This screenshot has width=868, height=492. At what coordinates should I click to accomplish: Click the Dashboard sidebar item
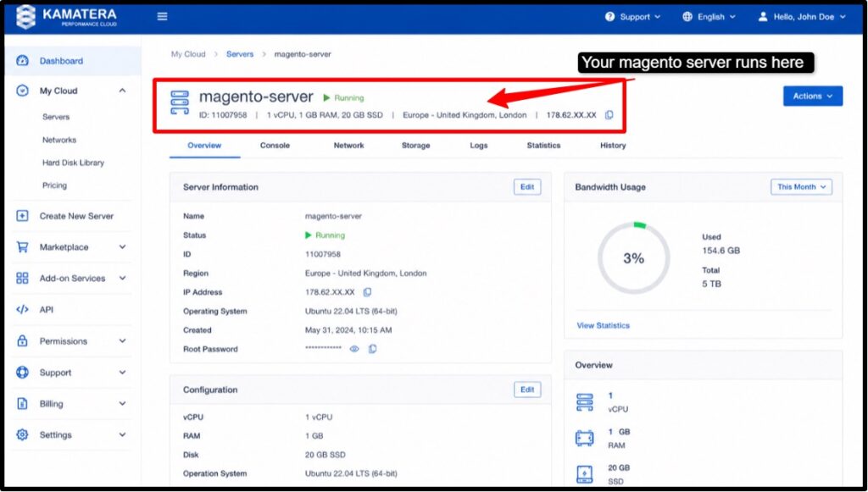(73, 61)
